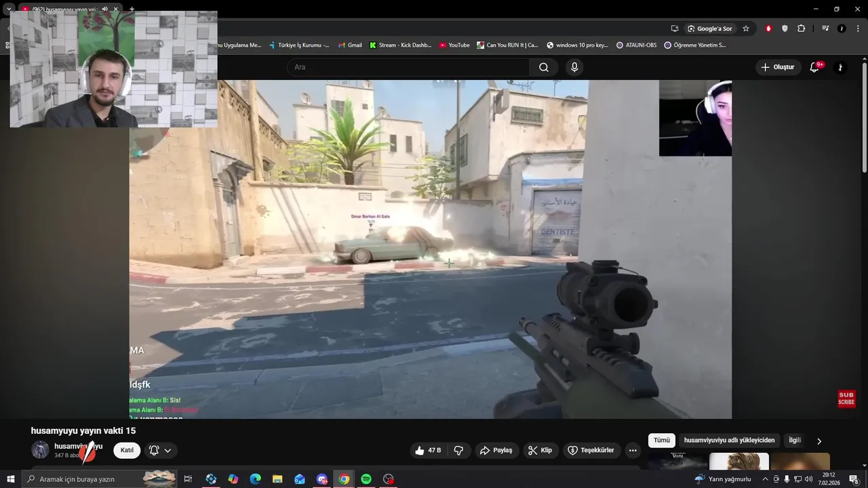Click the red Opera-style extension icon
868x488 pixels.
point(768,28)
